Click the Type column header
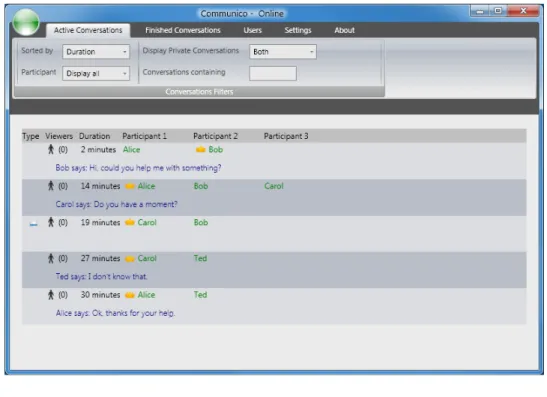The width and height of the screenshot is (547, 397). tap(31, 136)
